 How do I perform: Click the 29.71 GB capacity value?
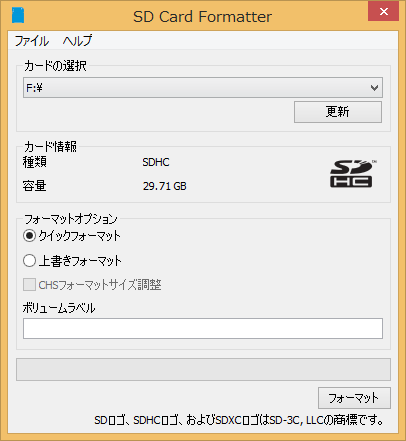tap(165, 186)
